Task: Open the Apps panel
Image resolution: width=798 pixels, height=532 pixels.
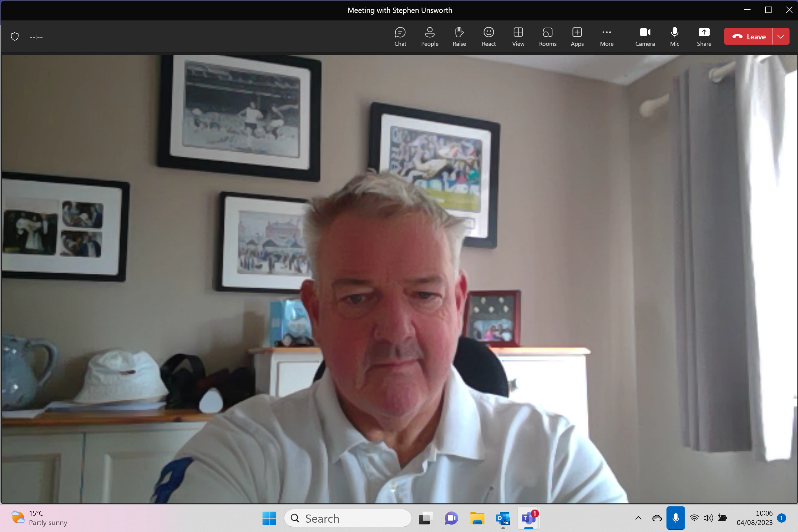Action: click(577, 36)
